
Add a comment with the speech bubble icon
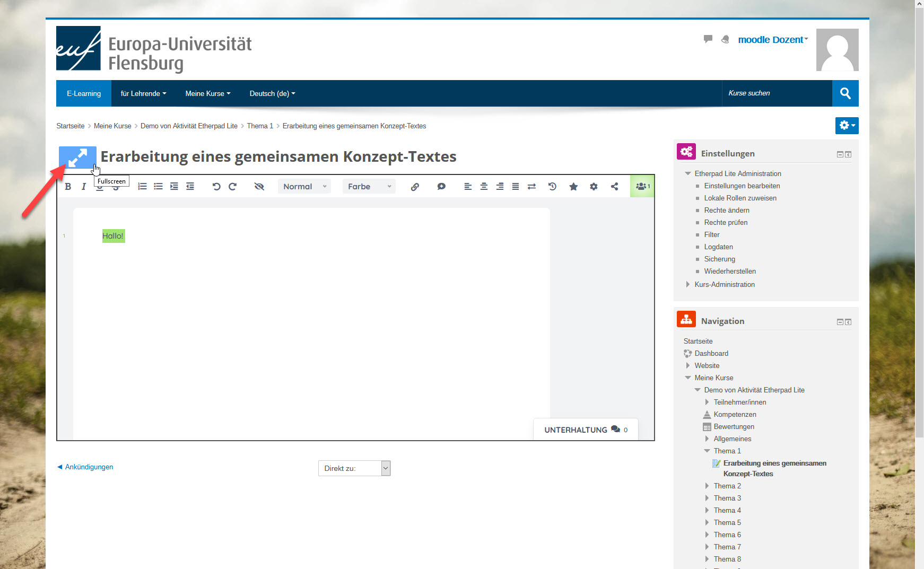coord(441,187)
